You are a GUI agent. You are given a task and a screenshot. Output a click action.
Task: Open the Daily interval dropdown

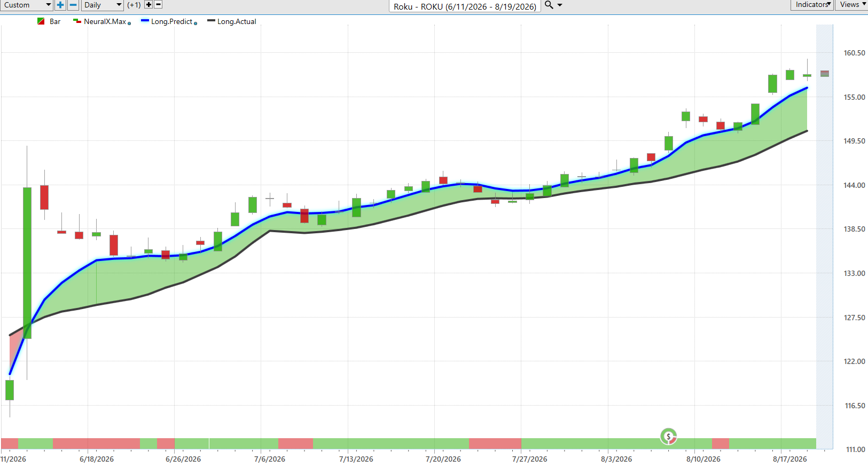103,5
